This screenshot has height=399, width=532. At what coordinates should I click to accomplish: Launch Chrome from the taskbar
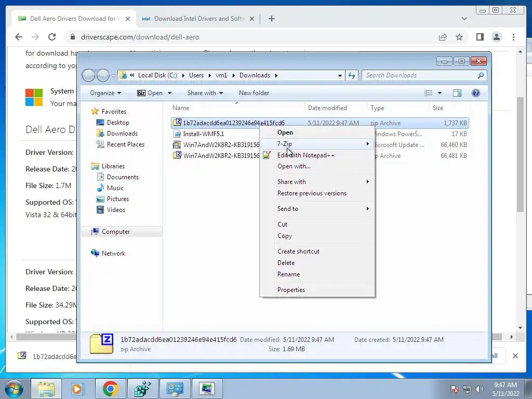point(110,389)
